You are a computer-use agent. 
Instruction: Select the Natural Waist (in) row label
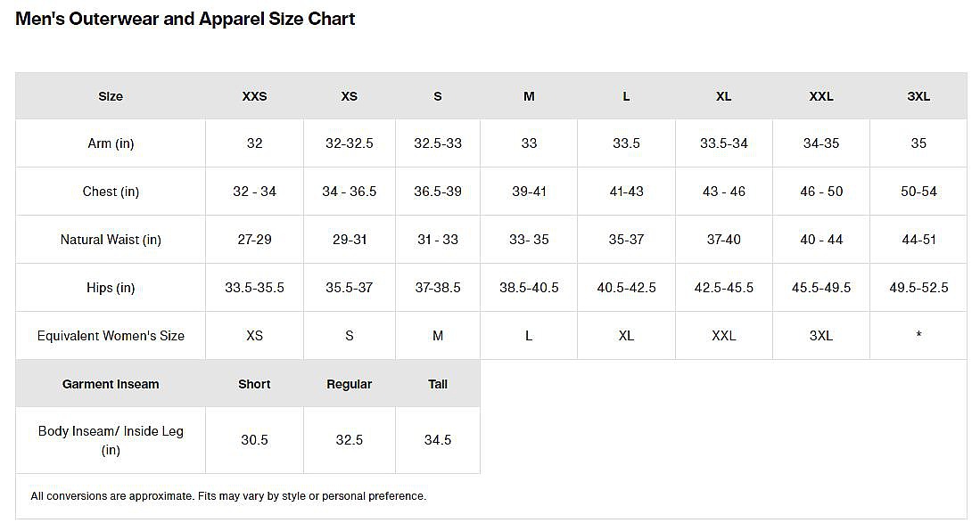coord(111,240)
